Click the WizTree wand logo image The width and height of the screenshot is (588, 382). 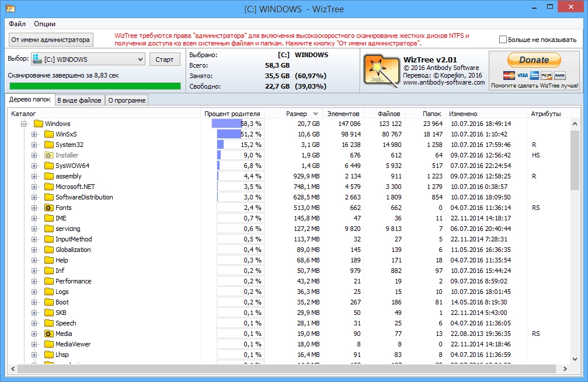point(382,71)
